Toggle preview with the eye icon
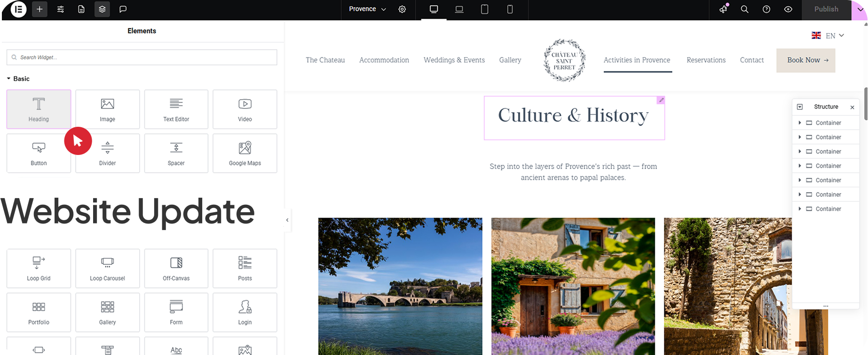Viewport: 868px width, 355px height. (x=788, y=9)
